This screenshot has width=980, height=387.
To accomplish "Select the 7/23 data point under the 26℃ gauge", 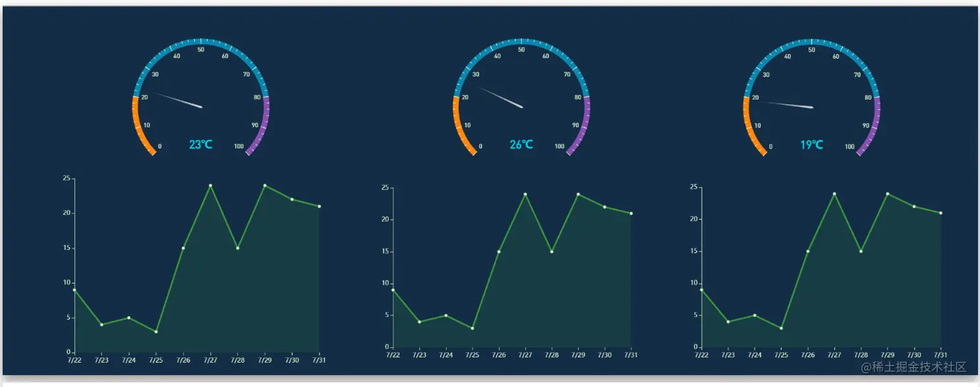I will [x=419, y=322].
